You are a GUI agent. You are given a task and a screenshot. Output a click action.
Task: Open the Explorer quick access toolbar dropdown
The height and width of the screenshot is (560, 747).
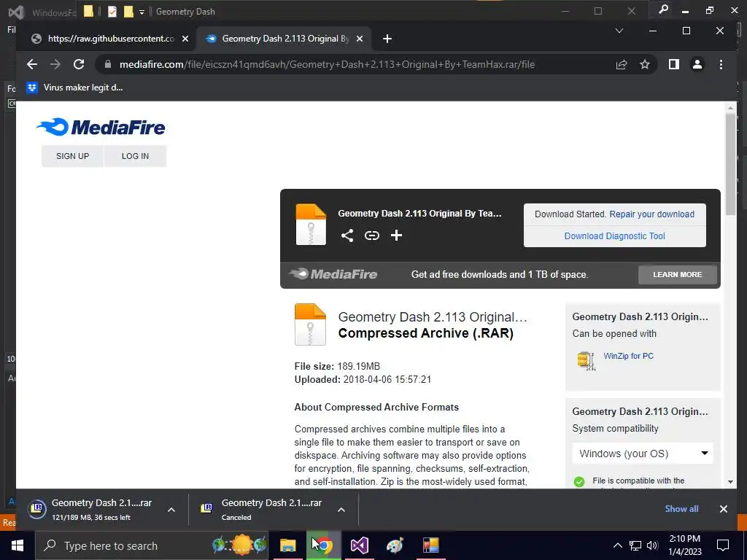coord(142,12)
